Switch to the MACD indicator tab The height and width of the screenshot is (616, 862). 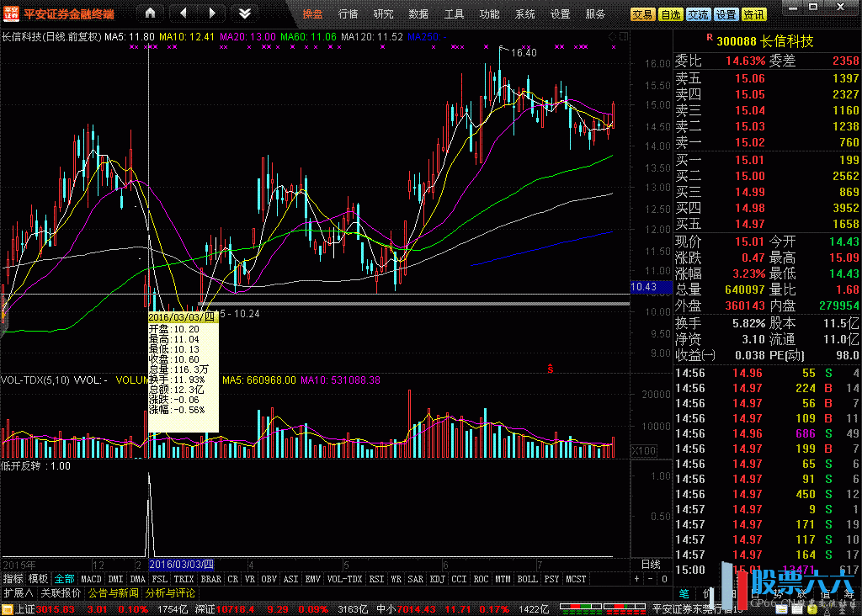coord(91,579)
